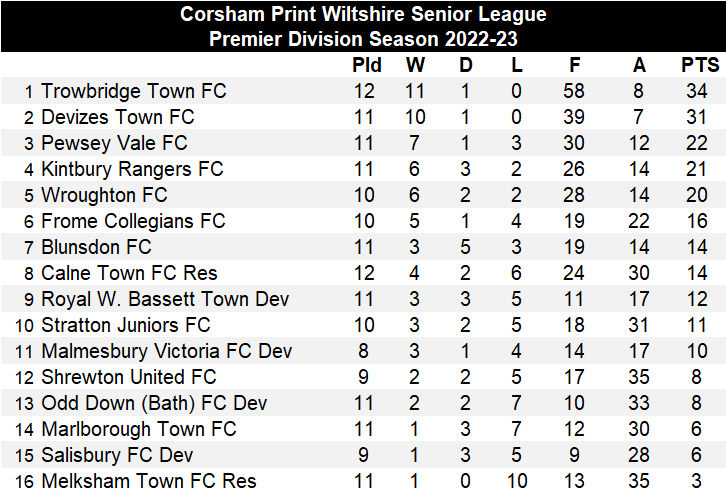726x494 pixels.
Task: Click the Pewsey Vale FC team name
Action: (x=114, y=143)
